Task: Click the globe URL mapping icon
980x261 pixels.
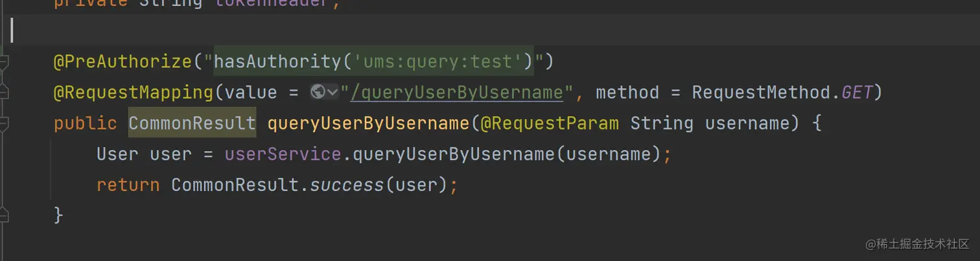Action: (x=318, y=93)
